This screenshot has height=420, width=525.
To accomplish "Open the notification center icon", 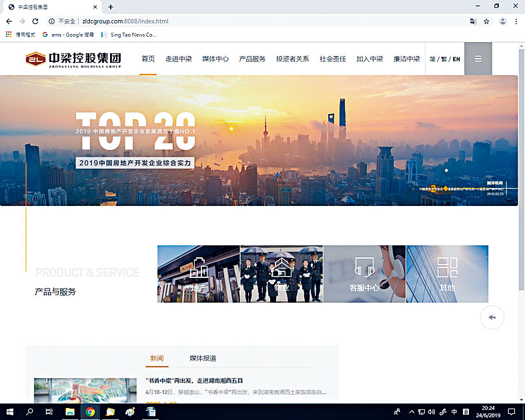I will [511, 411].
